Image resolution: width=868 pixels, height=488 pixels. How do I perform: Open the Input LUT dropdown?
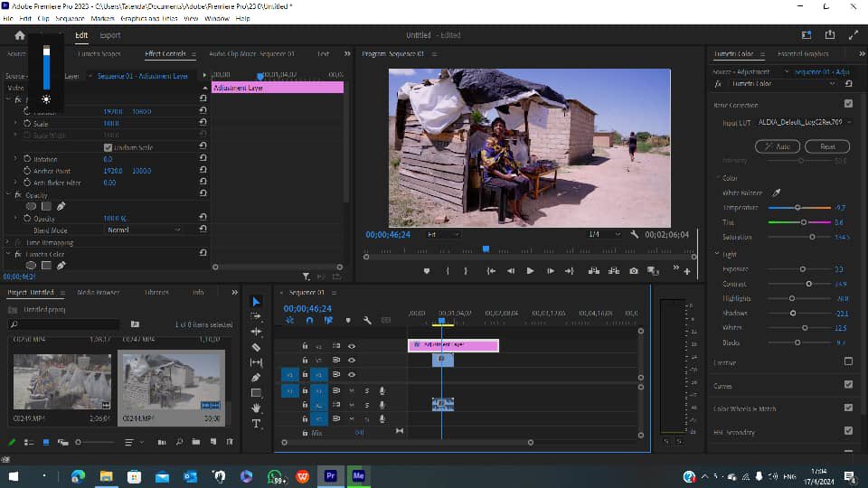tap(804, 122)
